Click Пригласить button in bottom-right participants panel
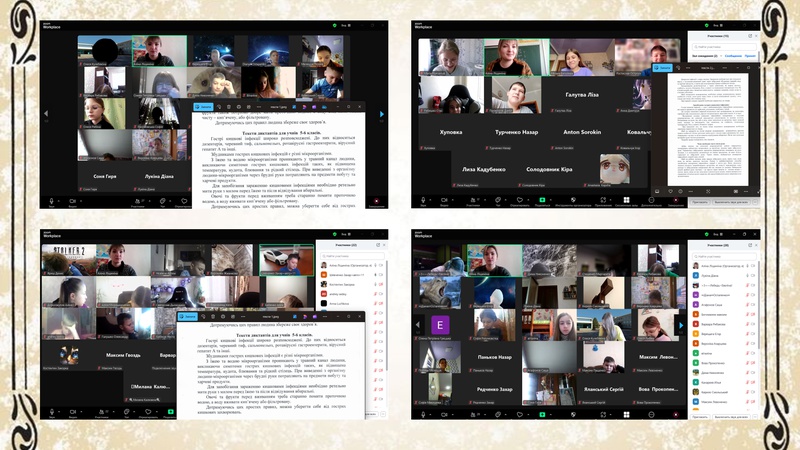The image size is (800, 450). (699, 417)
